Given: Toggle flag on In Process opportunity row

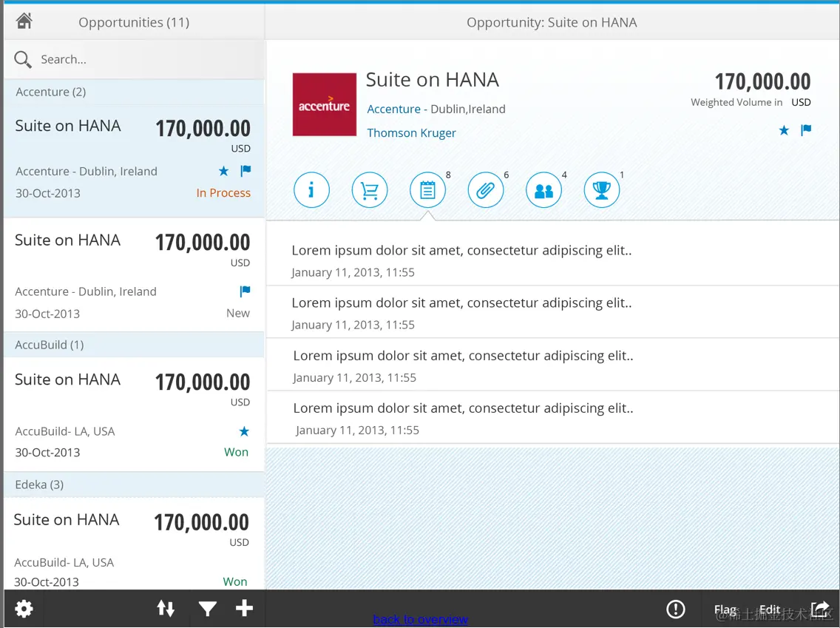Looking at the screenshot, I should tap(245, 171).
